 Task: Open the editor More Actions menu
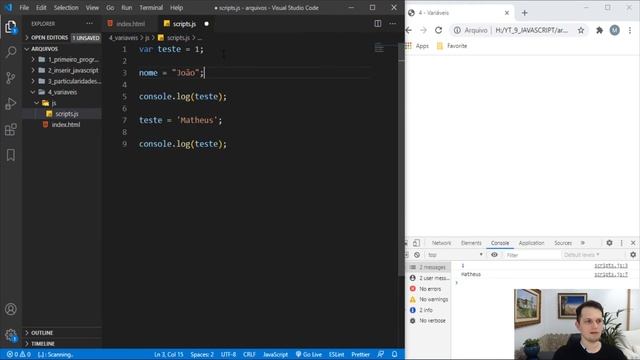[392, 24]
